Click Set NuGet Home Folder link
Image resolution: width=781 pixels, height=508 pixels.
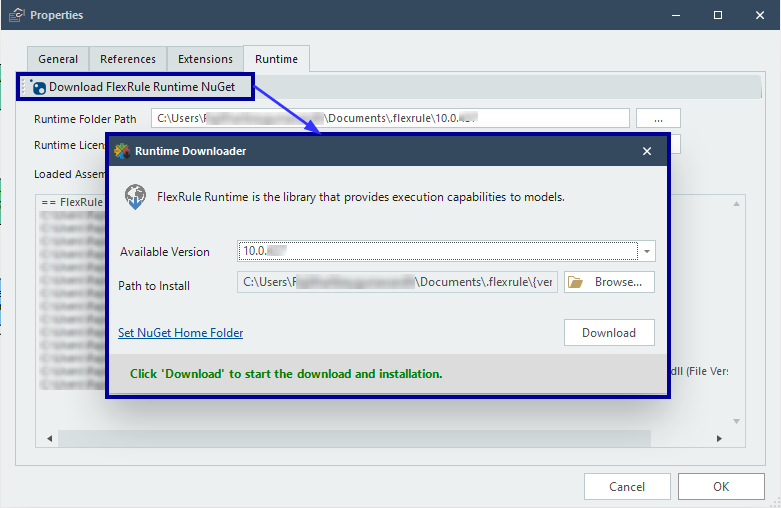click(x=180, y=333)
